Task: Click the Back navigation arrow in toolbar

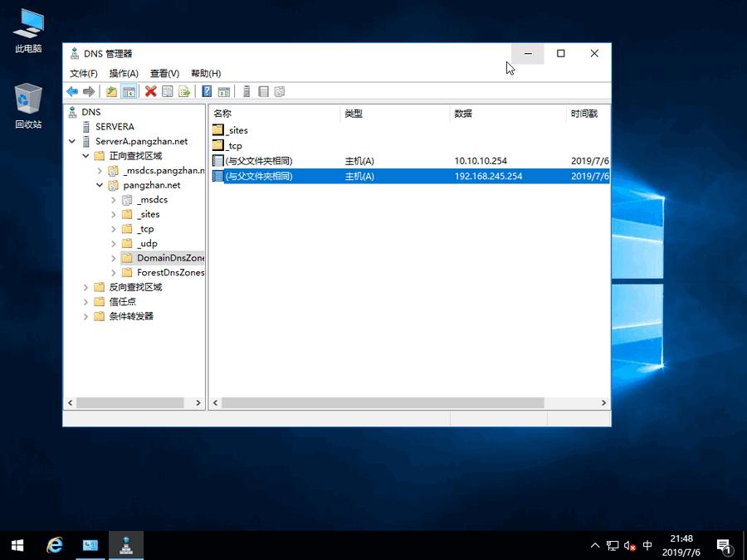Action: tap(72, 91)
